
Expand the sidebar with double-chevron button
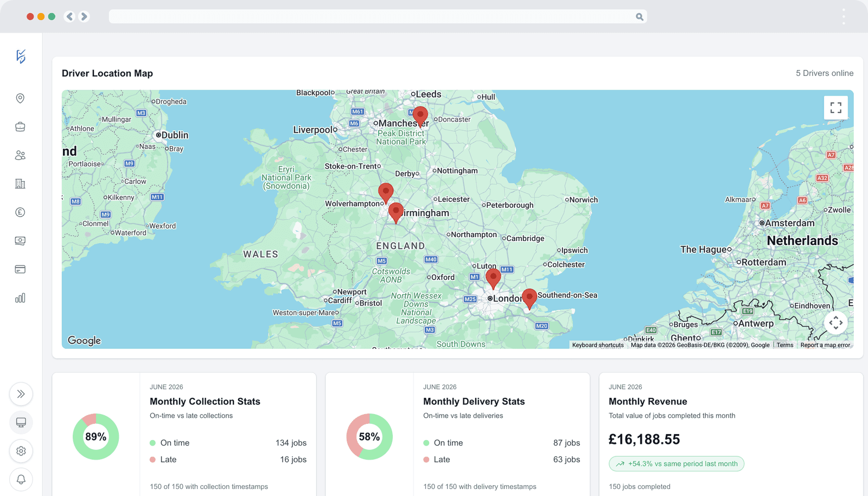(21, 394)
